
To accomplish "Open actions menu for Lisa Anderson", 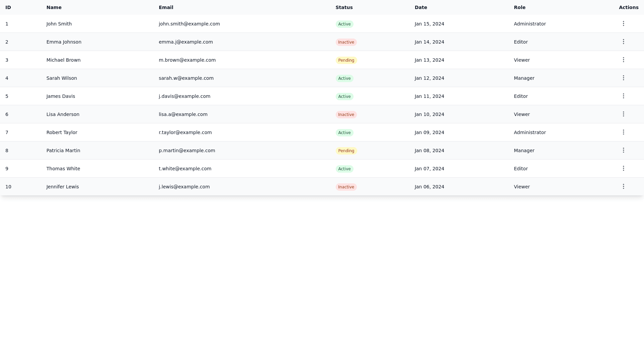I will click(x=623, y=114).
